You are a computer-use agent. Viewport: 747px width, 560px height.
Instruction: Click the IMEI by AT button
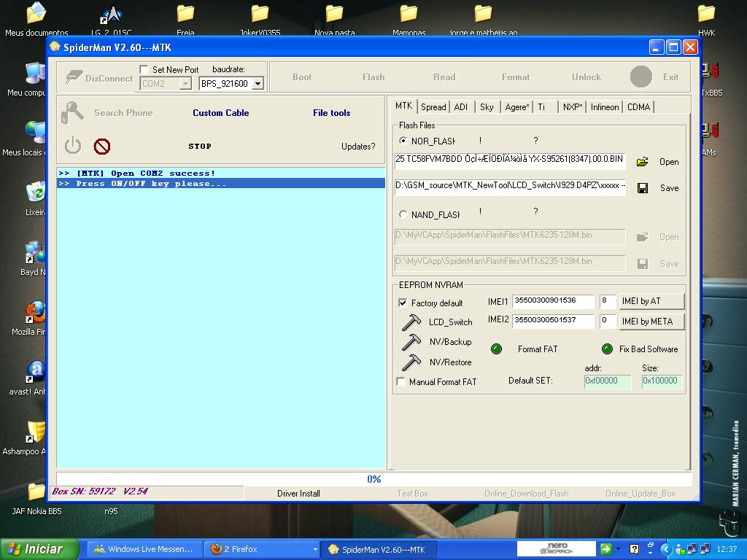click(651, 301)
